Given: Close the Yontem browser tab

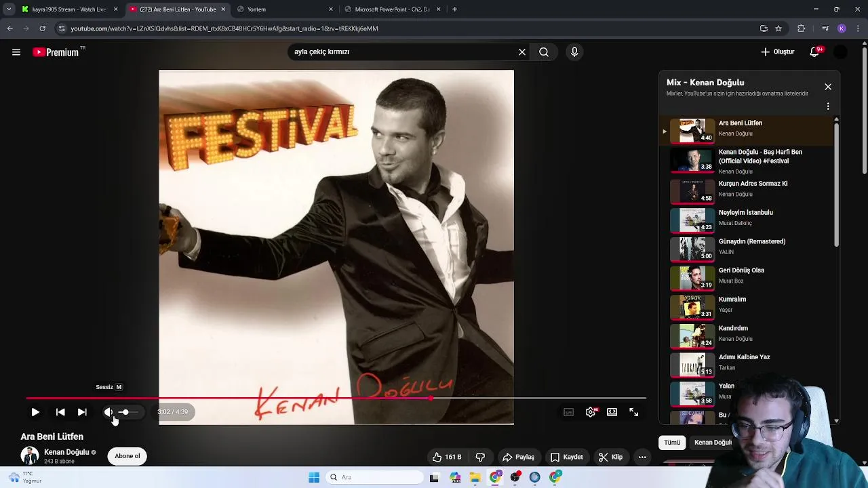Looking at the screenshot, I should tap(331, 9).
